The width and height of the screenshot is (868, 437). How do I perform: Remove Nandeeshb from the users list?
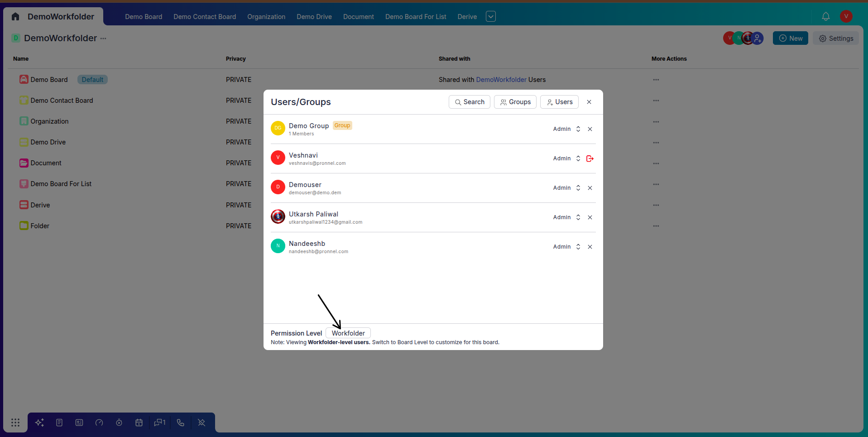[x=590, y=247]
